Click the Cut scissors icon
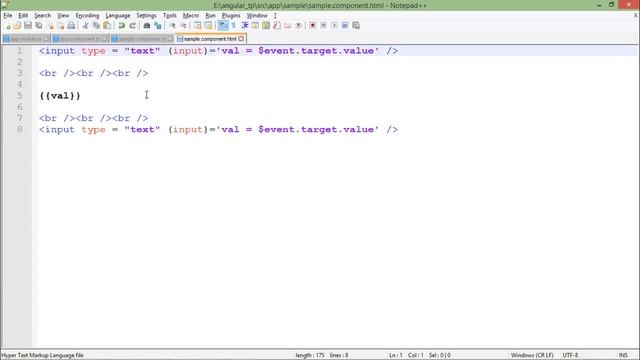The image size is (640, 360). click(85, 26)
